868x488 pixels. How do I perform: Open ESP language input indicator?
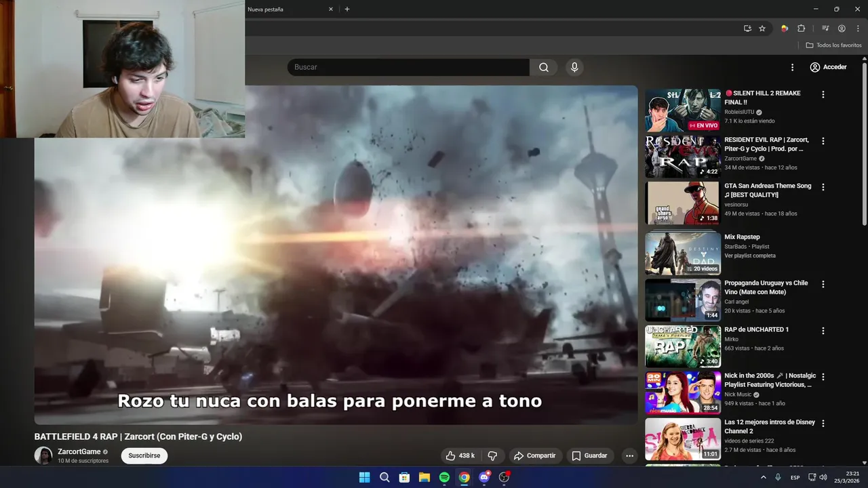pyautogui.click(x=795, y=478)
